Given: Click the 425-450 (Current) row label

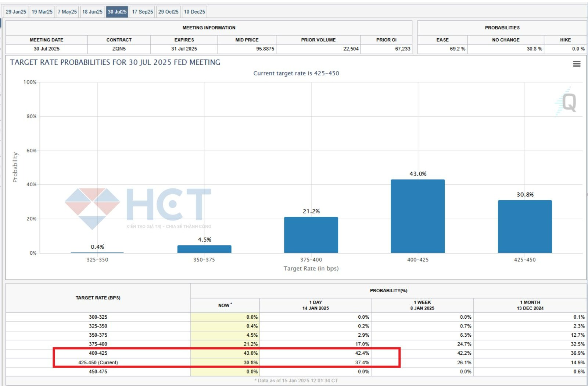Looking at the screenshot, I should [x=98, y=362].
